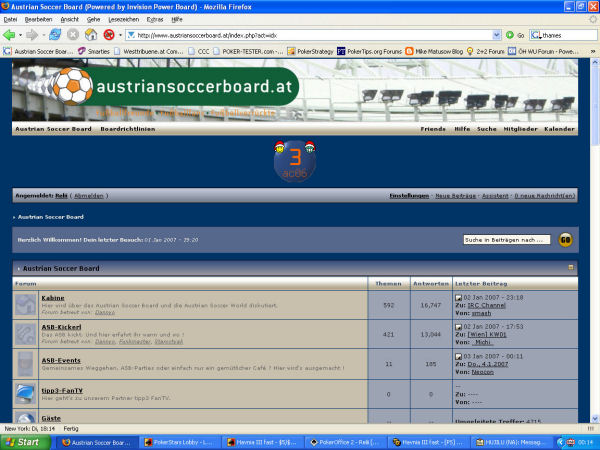Switch to PokerStars Lobby taskbar window
Screen dimensions: 600x450
180,442
